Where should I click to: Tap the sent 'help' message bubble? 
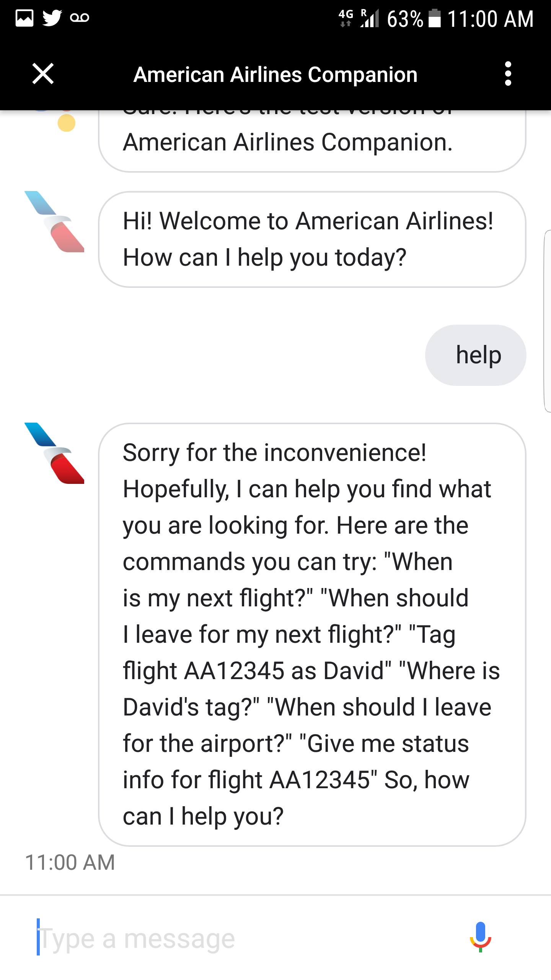pos(476,355)
